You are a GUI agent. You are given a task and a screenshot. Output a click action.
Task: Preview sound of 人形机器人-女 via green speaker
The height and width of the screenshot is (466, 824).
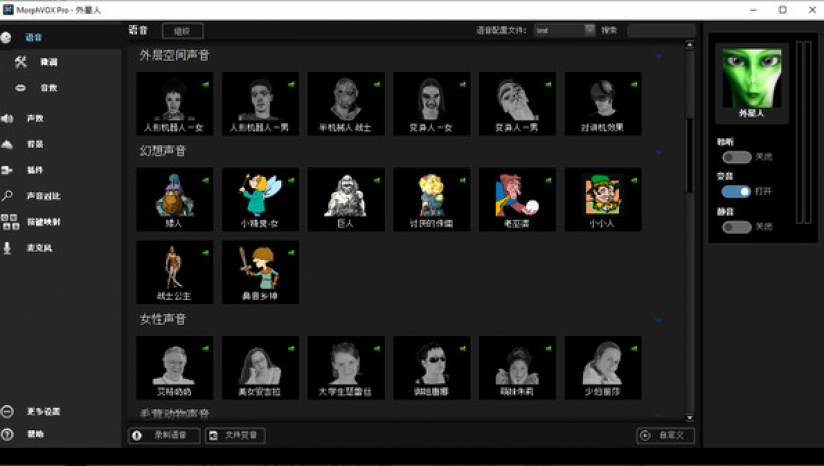click(205, 85)
